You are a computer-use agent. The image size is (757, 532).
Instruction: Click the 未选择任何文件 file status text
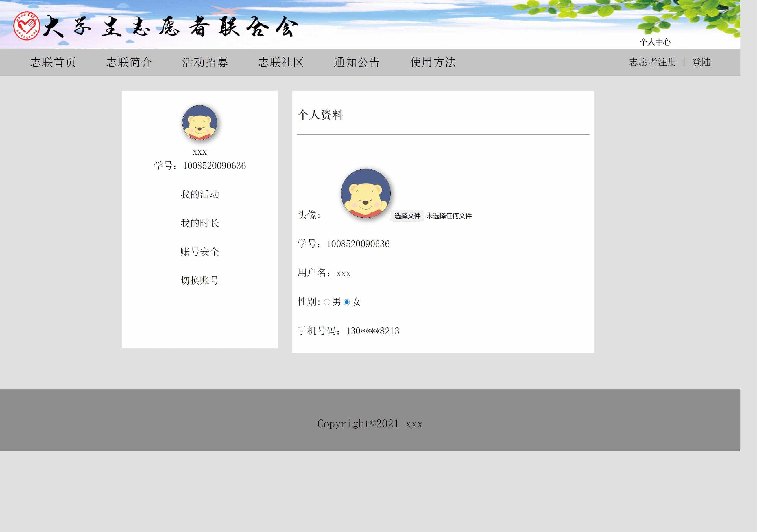pyautogui.click(x=449, y=216)
